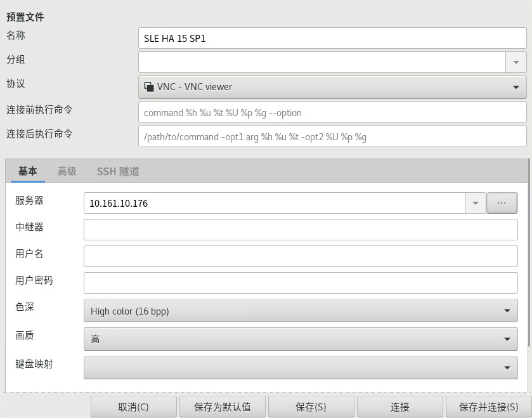Click the 用户密码 password field

coord(300,283)
